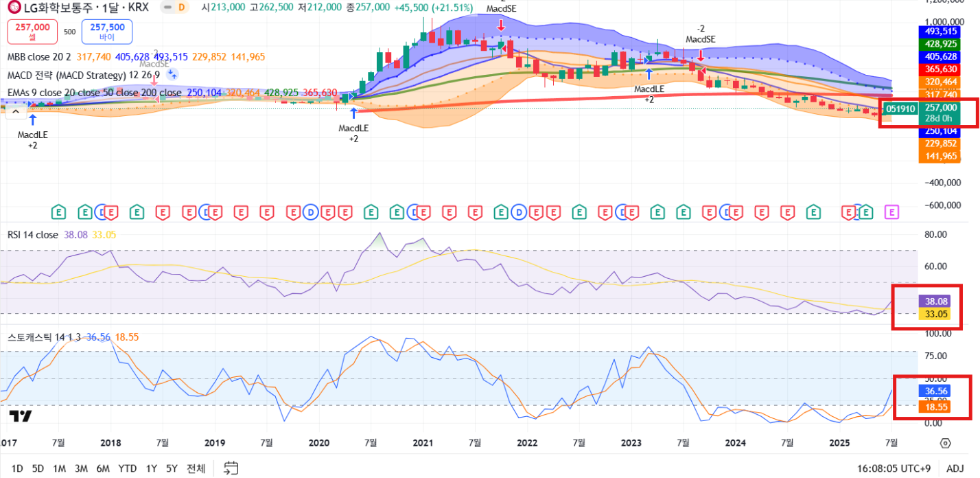This screenshot has height=478, width=980.
Task: Select the 1Y time range
Action: [x=151, y=468]
